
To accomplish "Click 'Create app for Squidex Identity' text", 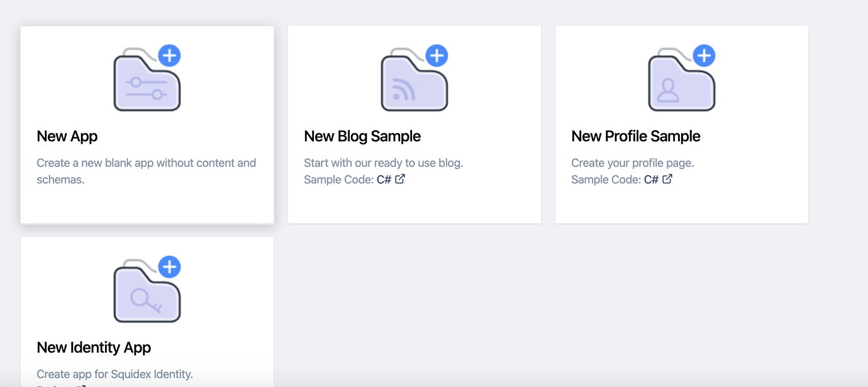I will pyautogui.click(x=114, y=374).
